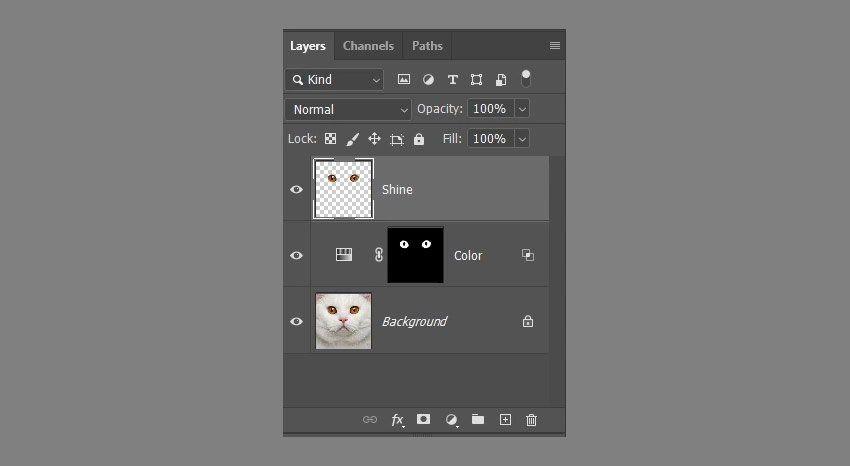The width and height of the screenshot is (850, 466).
Task: Hide the Color adjustment layer
Action: point(296,255)
